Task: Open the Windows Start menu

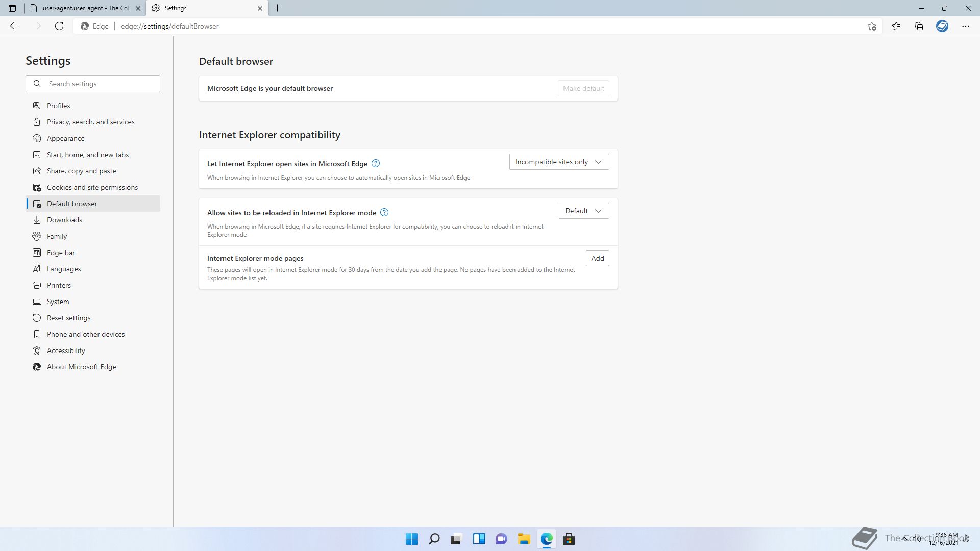Action: click(411, 539)
